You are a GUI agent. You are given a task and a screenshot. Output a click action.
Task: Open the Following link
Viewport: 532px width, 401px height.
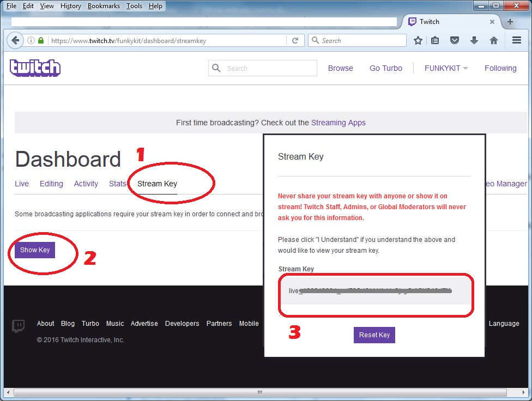(500, 68)
